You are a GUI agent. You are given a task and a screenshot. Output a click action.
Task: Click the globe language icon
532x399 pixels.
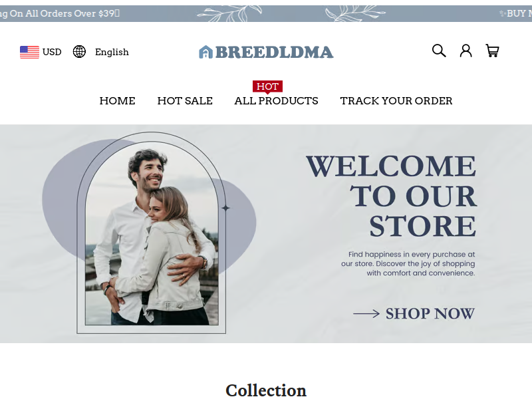coord(79,52)
